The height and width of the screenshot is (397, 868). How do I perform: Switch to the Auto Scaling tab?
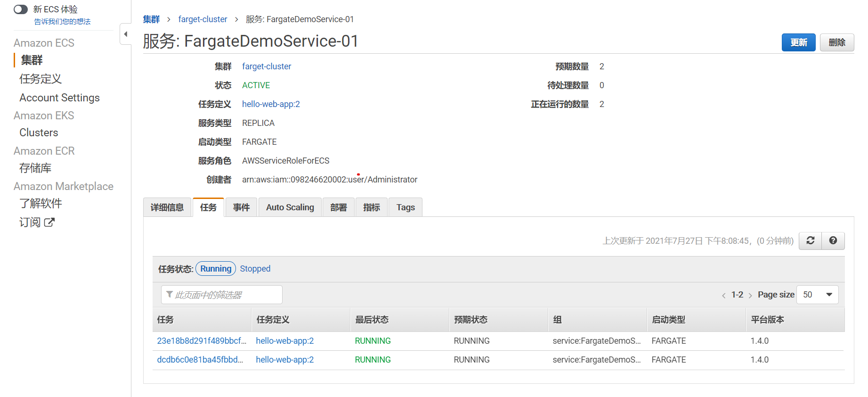point(290,207)
